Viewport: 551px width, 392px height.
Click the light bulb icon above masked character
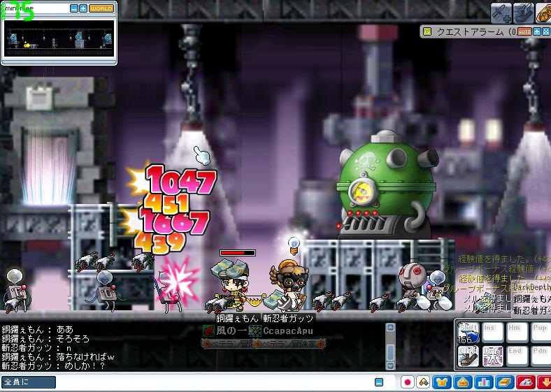tap(294, 245)
